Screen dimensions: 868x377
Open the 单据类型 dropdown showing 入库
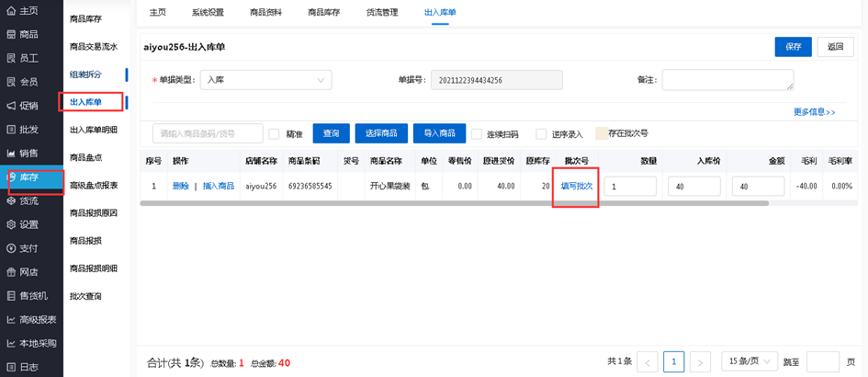coord(265,80)
